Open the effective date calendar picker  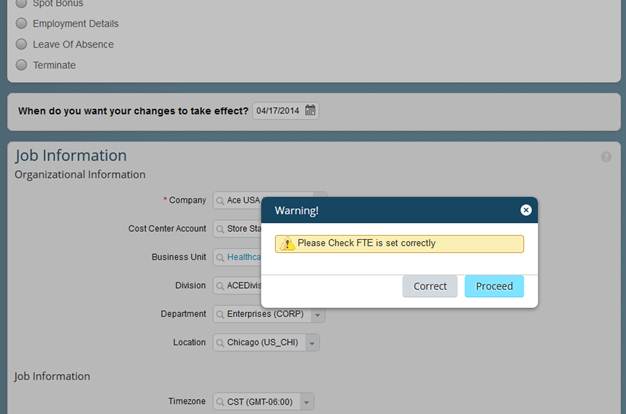pos(310,110)
